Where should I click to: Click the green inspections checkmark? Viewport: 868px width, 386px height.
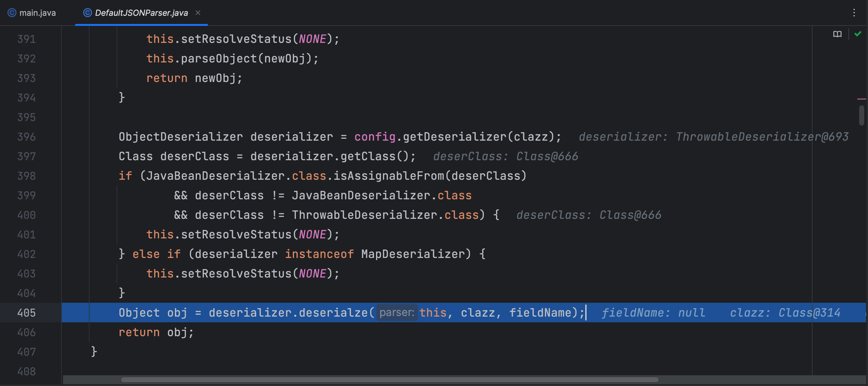coord(858,34)
